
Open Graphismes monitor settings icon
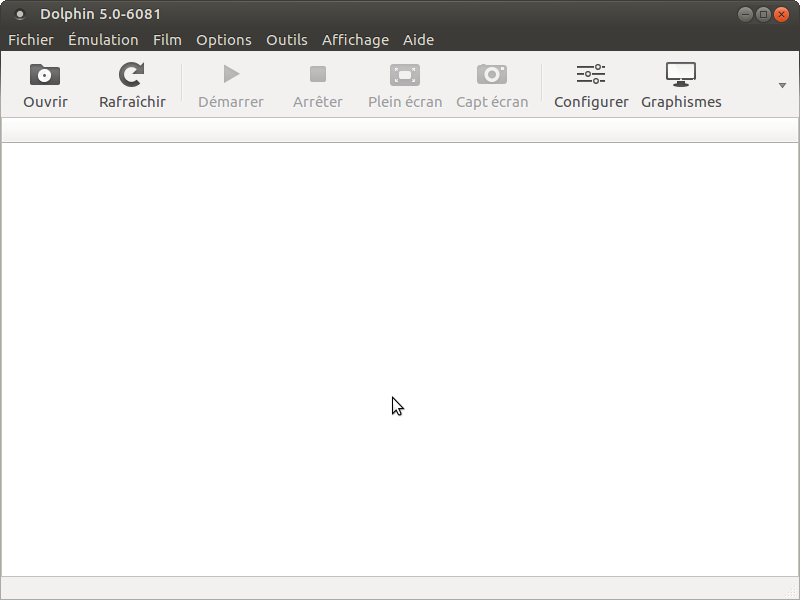681,74
